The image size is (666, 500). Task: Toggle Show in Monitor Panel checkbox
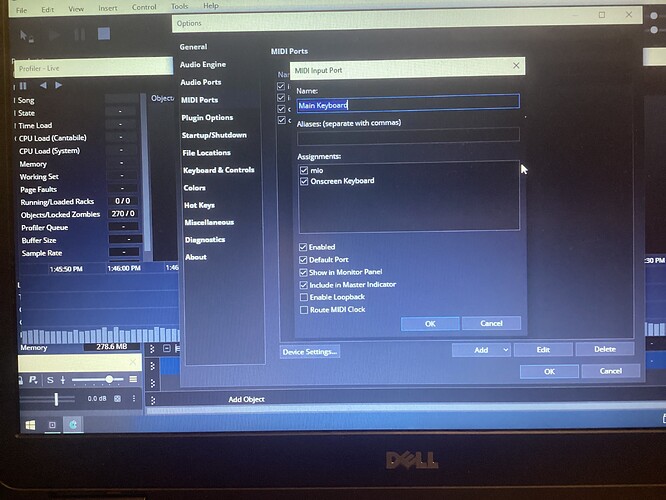coord(303,272)
